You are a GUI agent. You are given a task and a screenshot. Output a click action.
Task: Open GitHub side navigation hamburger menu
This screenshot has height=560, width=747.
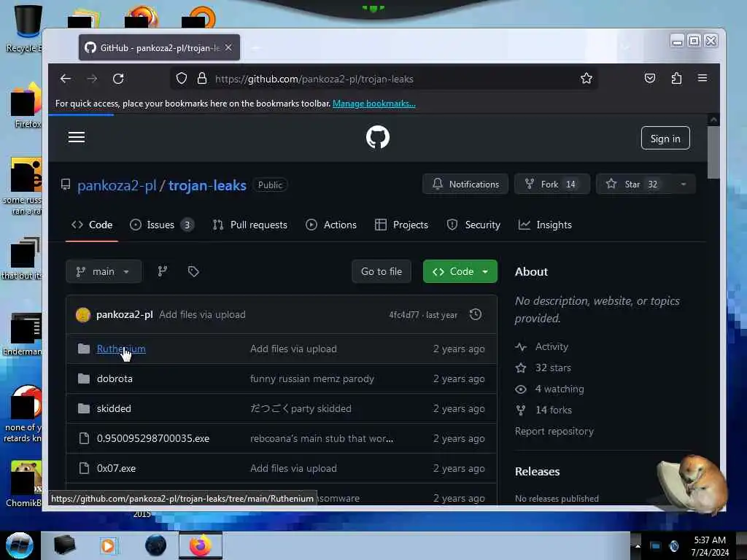(x=77, y=138)
